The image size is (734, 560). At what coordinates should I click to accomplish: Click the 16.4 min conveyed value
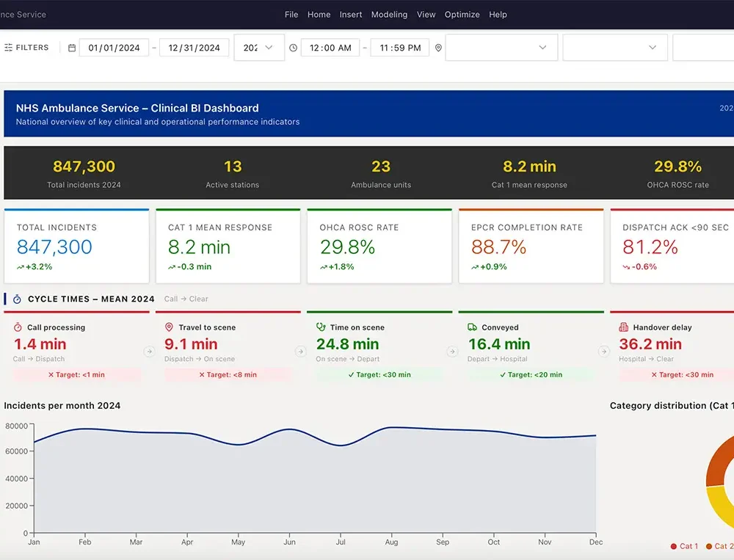499,344
